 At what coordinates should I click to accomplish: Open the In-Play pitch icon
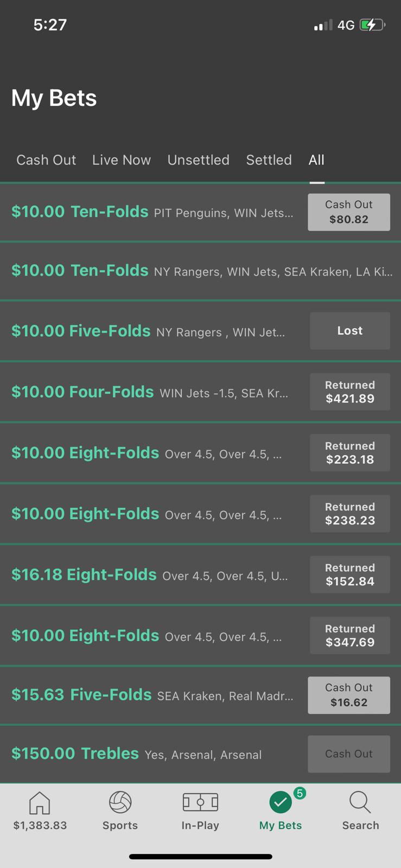[x=200, y=802]
